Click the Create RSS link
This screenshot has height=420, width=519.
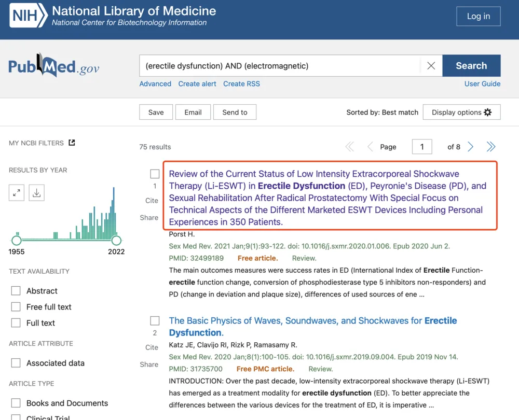(x=242, y=83)
